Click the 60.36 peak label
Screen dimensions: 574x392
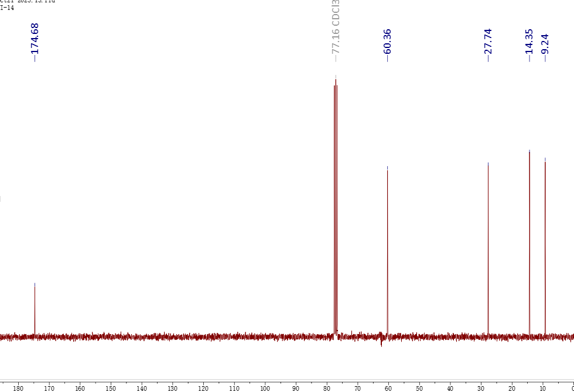pyautogui.click(x=387, y=41)
